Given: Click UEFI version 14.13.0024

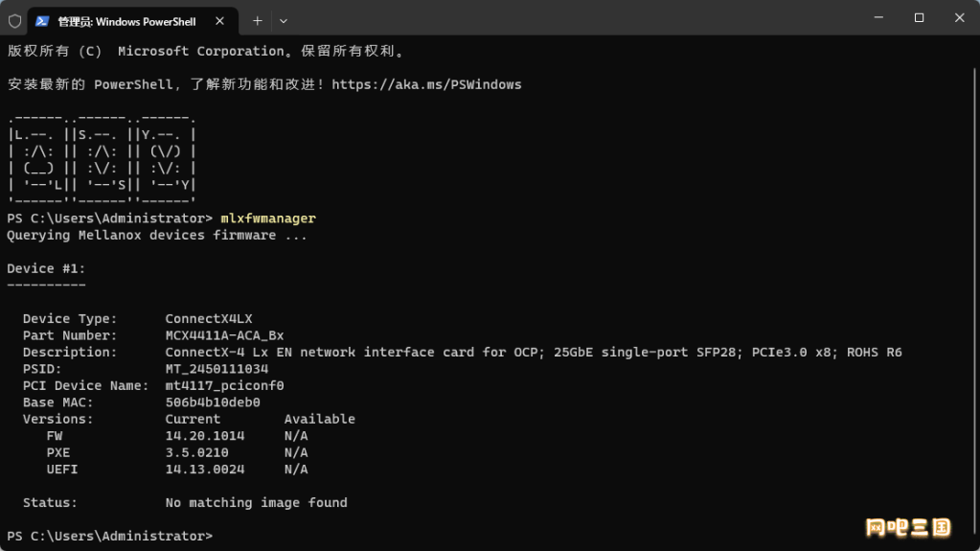Looking at the screenshot, I should [205, 470].
